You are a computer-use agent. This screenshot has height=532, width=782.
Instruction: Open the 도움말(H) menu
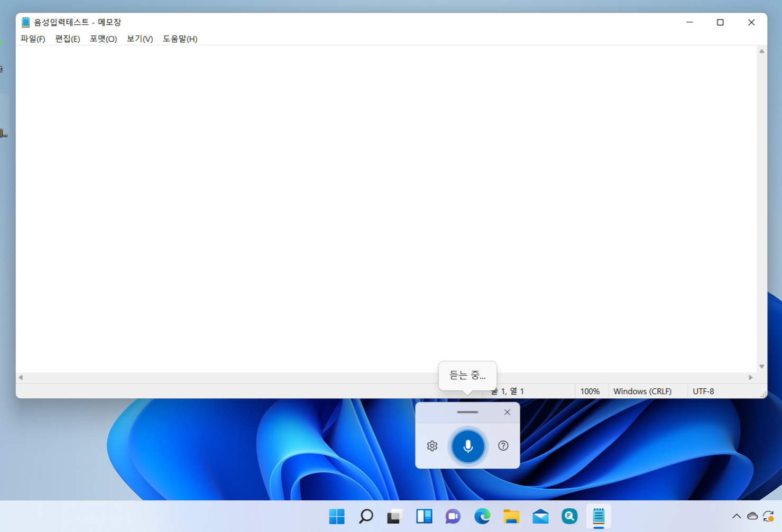coord(180,39)
